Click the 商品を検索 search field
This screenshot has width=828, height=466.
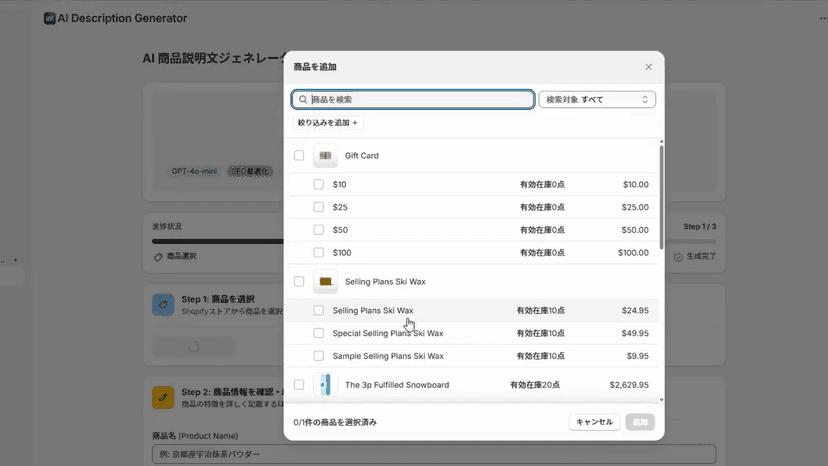click(x=413, y=99)
